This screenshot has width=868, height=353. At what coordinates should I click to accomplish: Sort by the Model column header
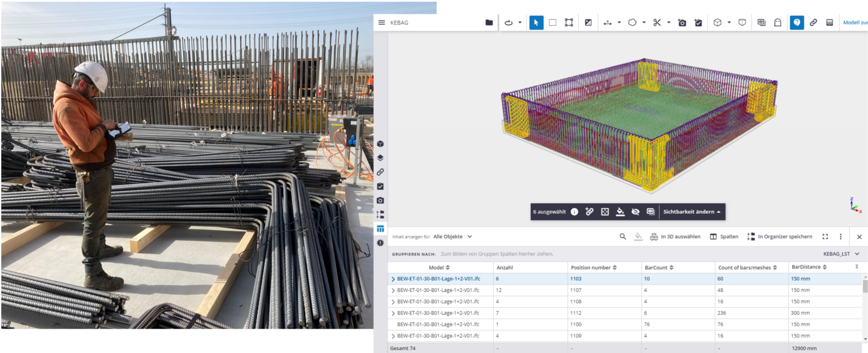(440, 267)
